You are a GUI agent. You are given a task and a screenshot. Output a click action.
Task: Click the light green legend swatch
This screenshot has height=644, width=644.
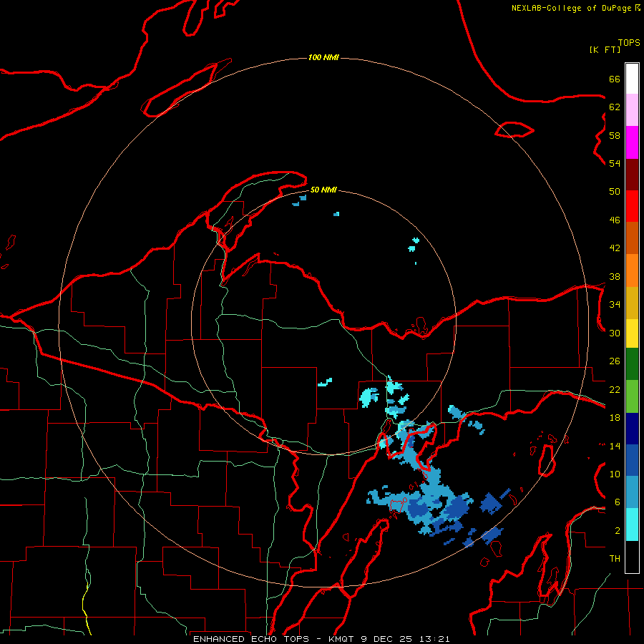(632, 396)
